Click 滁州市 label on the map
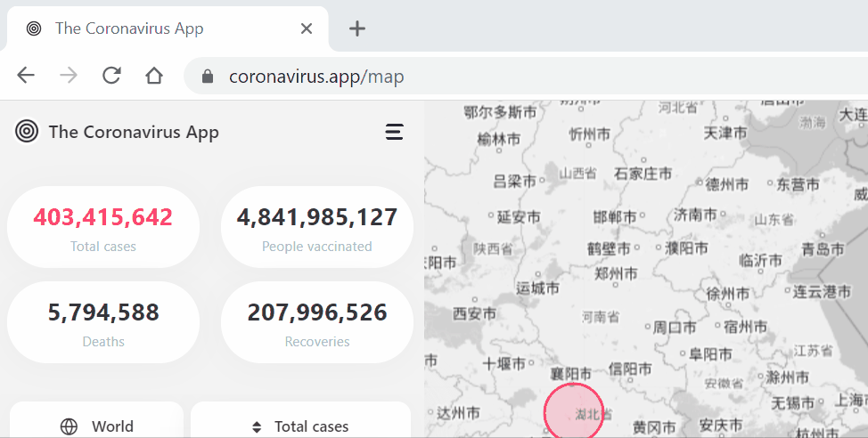Viewport: 868px width, 438px height. click(787, 377)
